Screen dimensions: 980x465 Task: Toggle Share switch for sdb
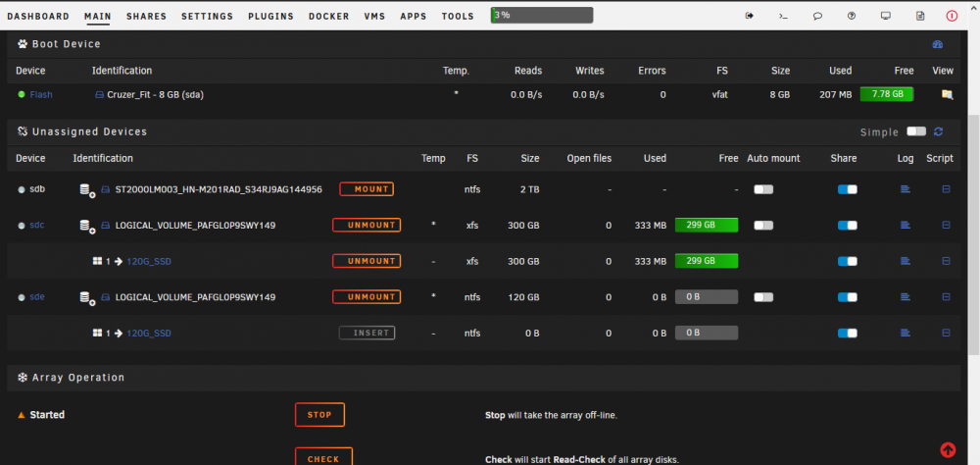[x=848, y=189]
